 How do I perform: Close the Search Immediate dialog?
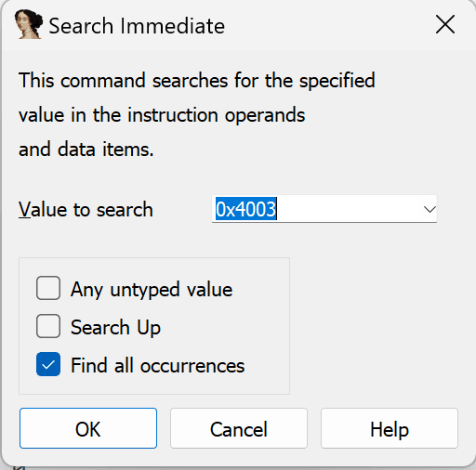pos(445,24)
